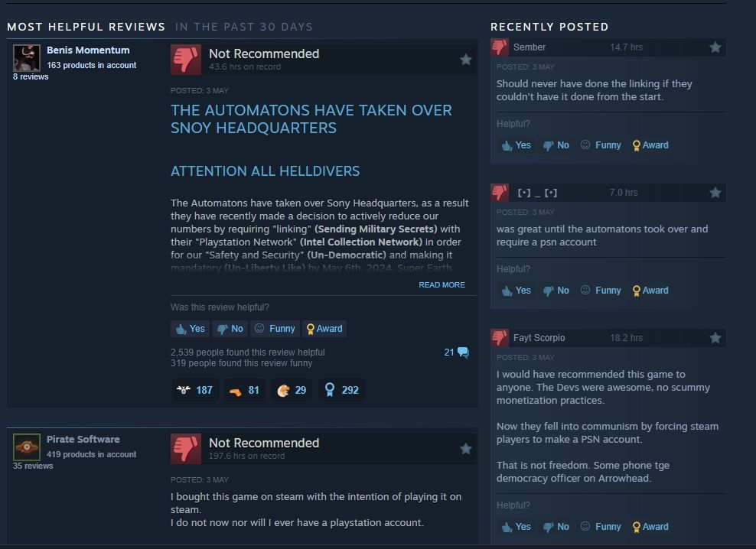Expand the review with READ MORE
The image size is (756, 549).
pos(442,285)
